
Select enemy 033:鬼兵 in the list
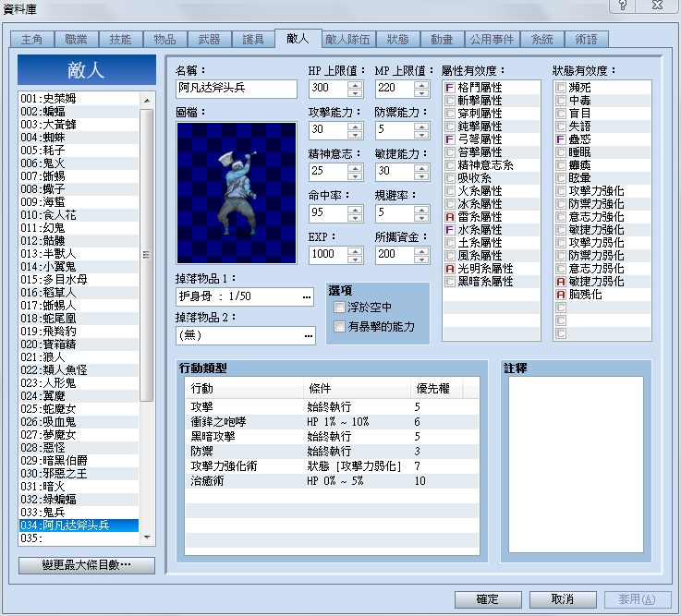point(79,513)
